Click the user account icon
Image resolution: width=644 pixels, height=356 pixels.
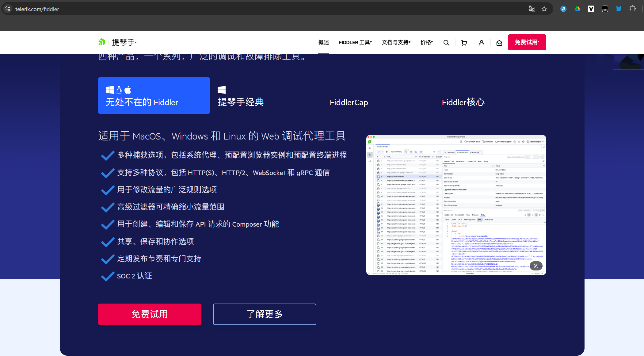click(x=482, y=43)
